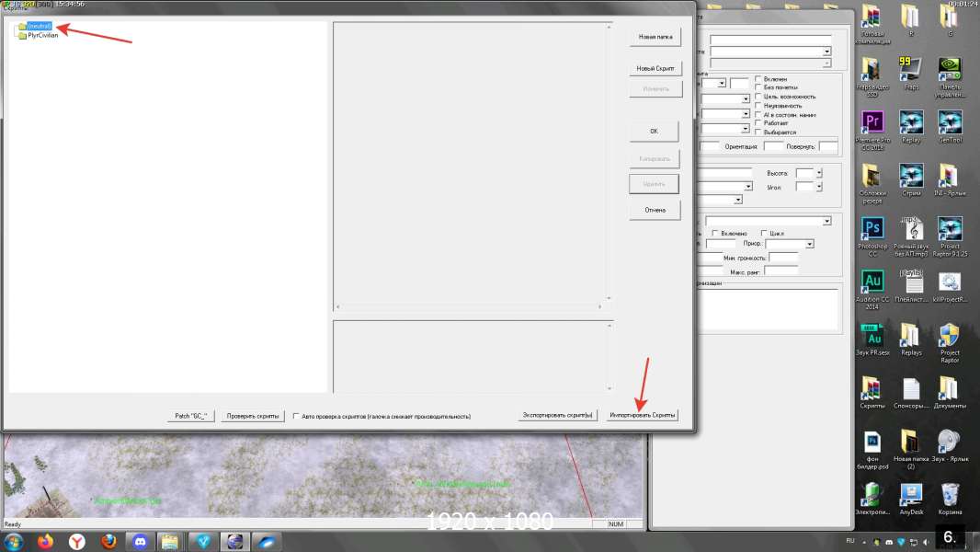Enable the "Включен" checkbox in the object panel
Viewport: 980px width, 552px height.
point(758,79)
